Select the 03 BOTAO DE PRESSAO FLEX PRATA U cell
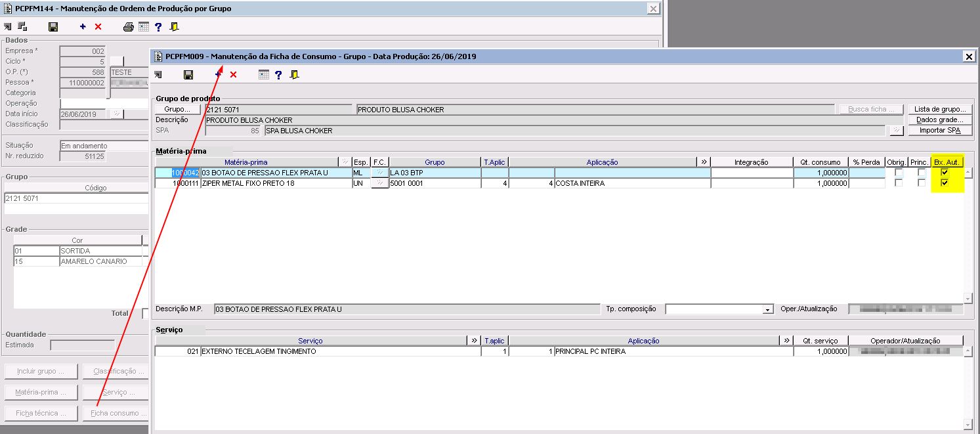The image size is (980, 434). tap(276, 173)
